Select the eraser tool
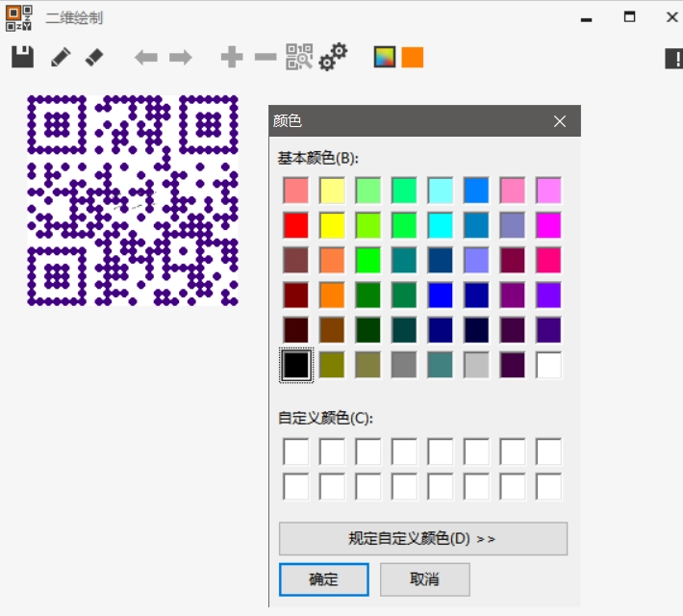Image resolution: width=683 pixels, height=616 pixels. [x=93, y=58]
